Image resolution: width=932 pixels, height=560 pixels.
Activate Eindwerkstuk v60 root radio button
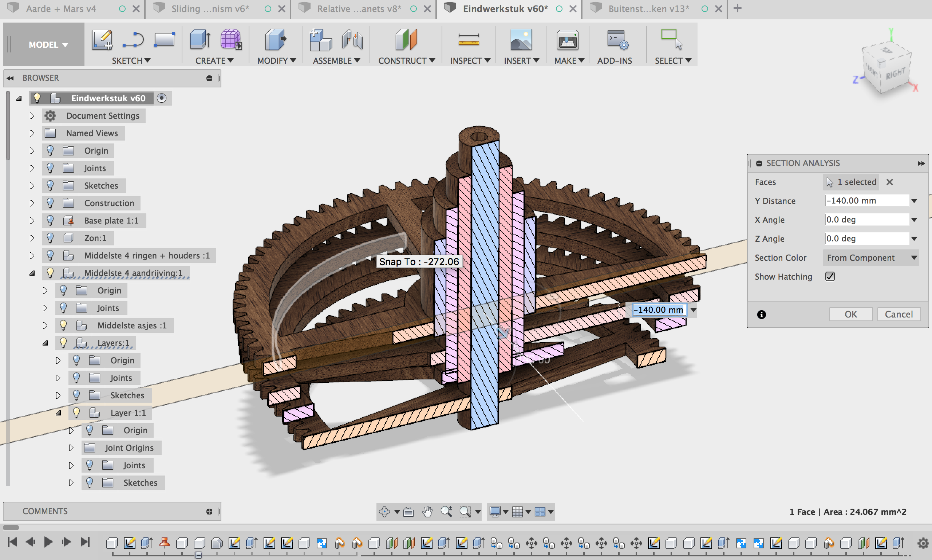click(x=162, y=98)
